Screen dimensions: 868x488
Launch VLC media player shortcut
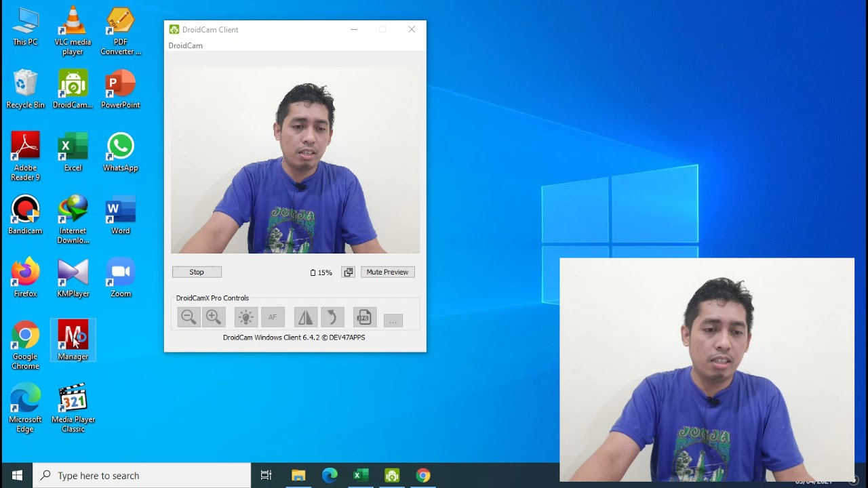[73, 31]
